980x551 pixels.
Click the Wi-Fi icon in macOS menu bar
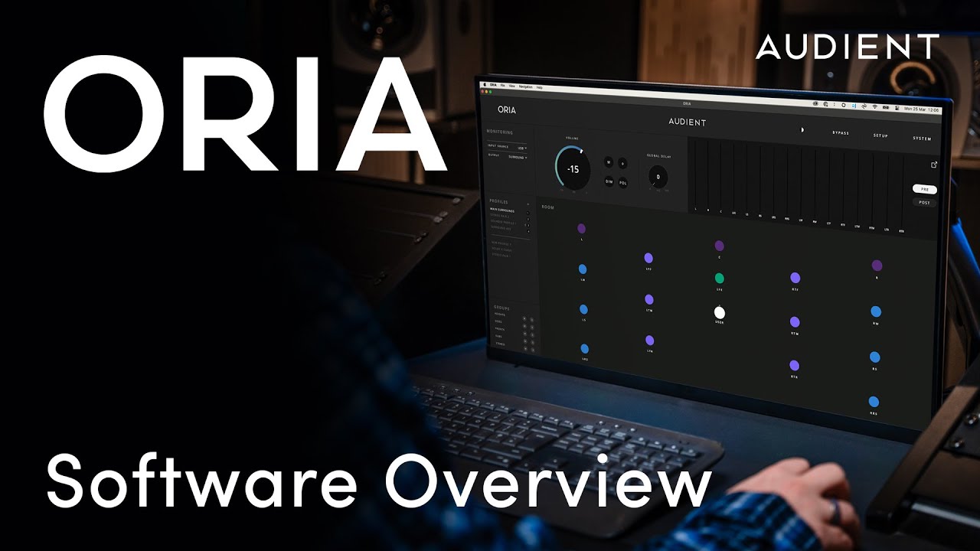click(x=874, y=106)
